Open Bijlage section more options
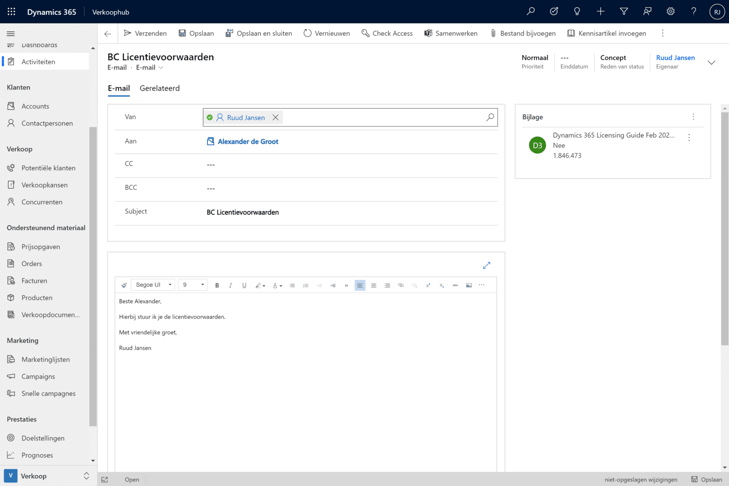The width and height of the screenshot is (729, 486). (x=693, y=117)
